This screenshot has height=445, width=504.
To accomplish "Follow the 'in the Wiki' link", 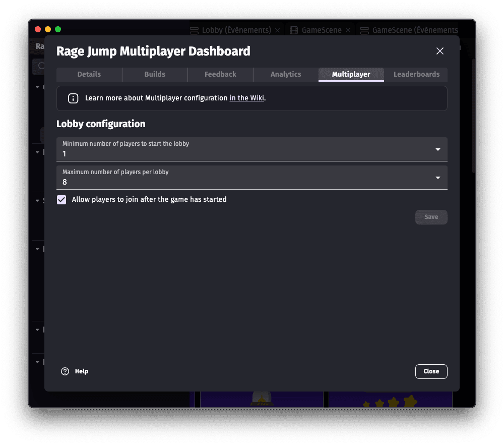I will coord(246,98).
